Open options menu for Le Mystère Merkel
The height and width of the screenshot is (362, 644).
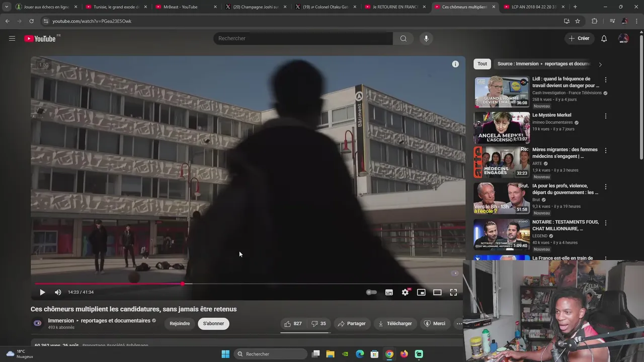pos(606,116)
